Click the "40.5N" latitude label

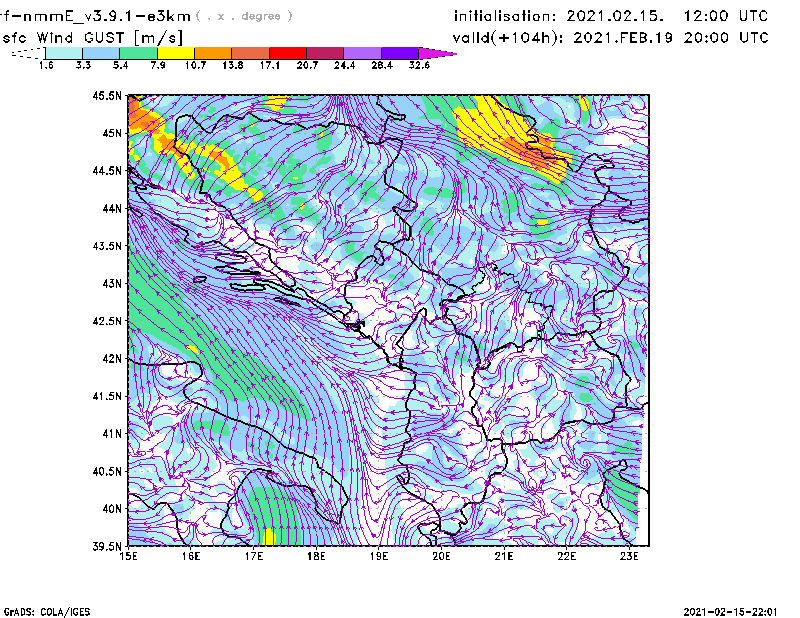107,472
